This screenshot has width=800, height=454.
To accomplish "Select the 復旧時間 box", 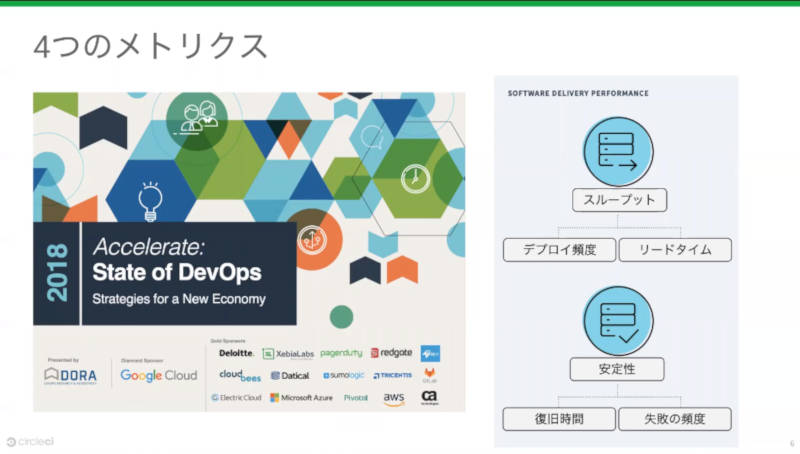I will pyautogui.click(x=559, y=419).
